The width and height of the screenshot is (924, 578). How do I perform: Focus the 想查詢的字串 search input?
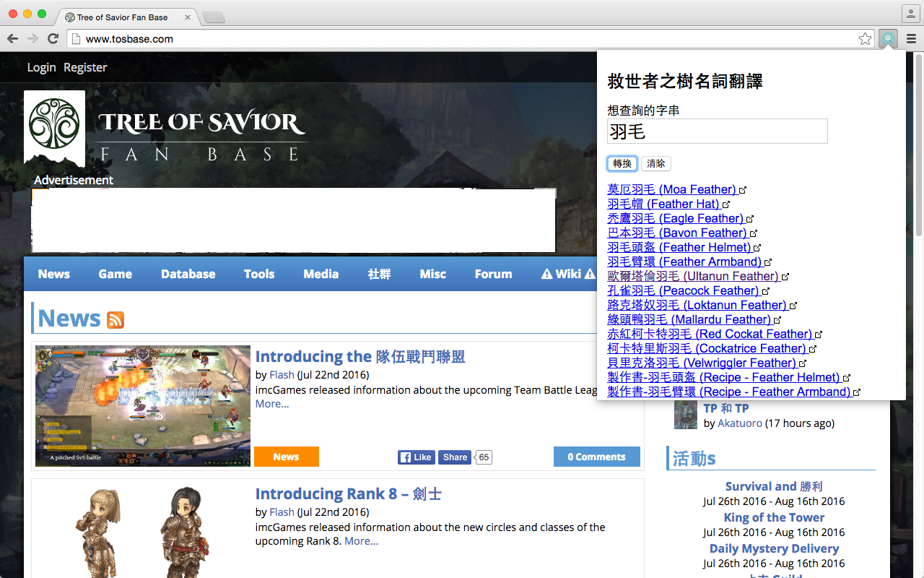tap(718, 131)
